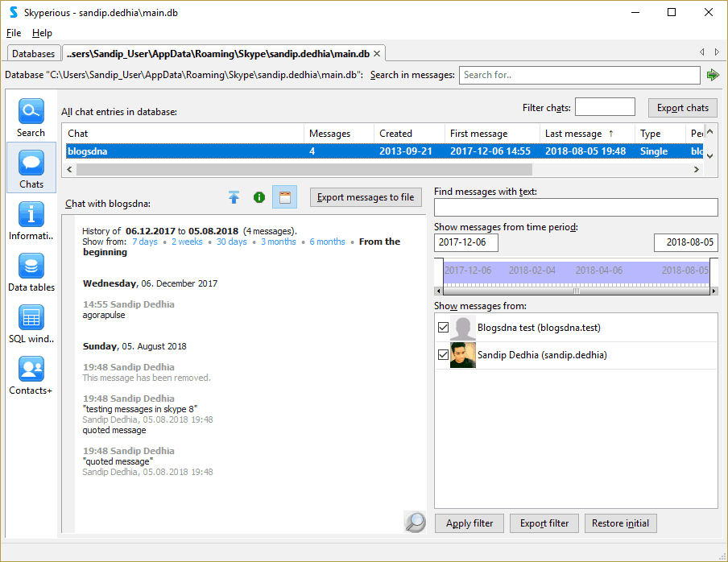The width and height of the screenshot is (728, 562).
Task: Open the Information page
Action: tap(31, 221)
